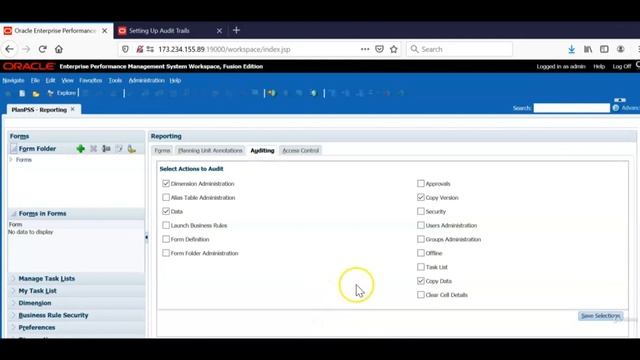
Task: Expand the Dimension section
Action: coord(13,303)
